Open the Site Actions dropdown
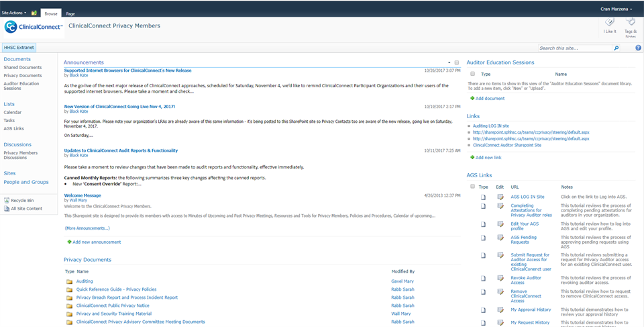 tap(14, 13)
